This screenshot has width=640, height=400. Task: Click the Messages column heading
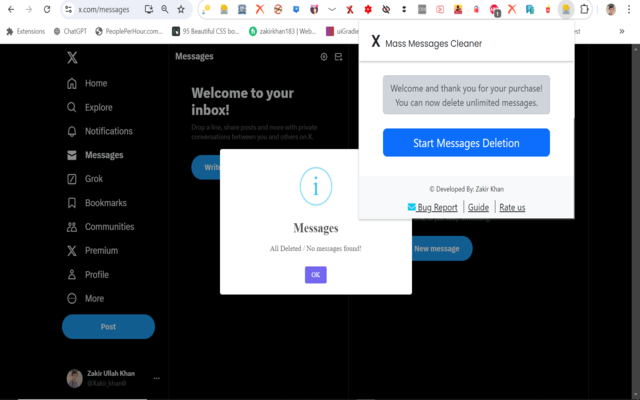(194, 56)
